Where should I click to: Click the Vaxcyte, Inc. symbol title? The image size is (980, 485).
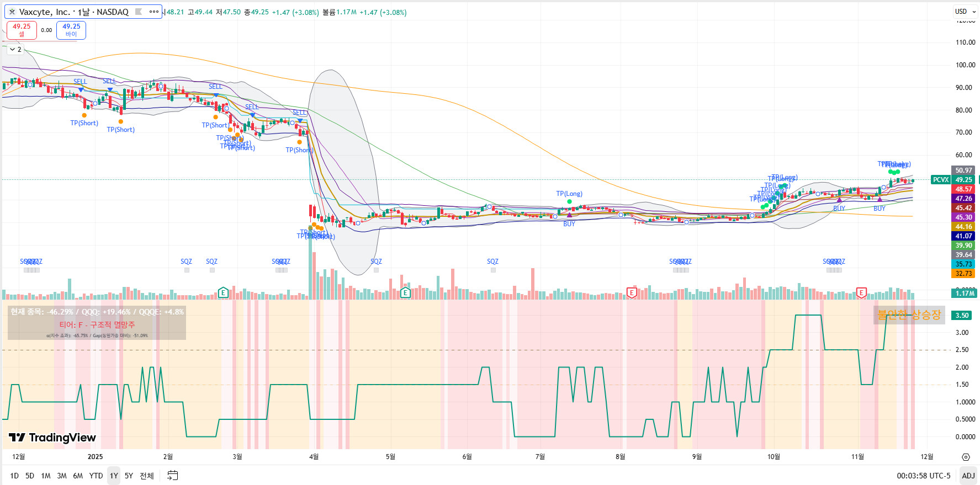[x=46, y=12]
